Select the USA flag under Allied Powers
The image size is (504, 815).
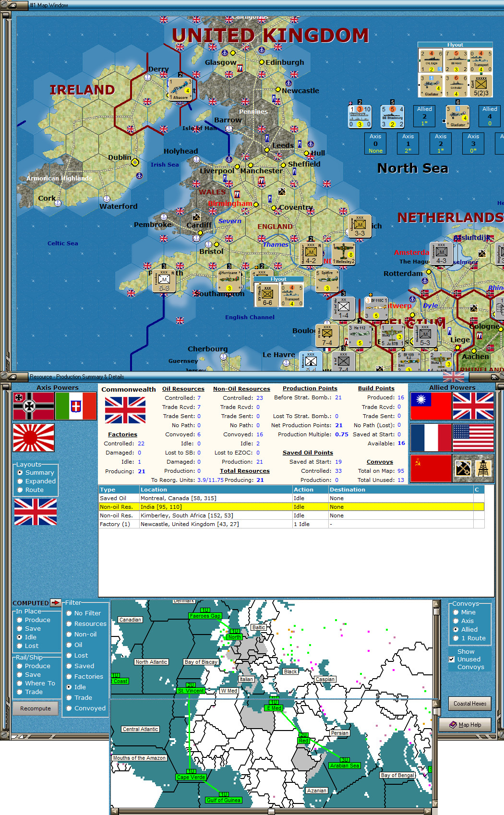pyautogui.click(x=473, y=437)
